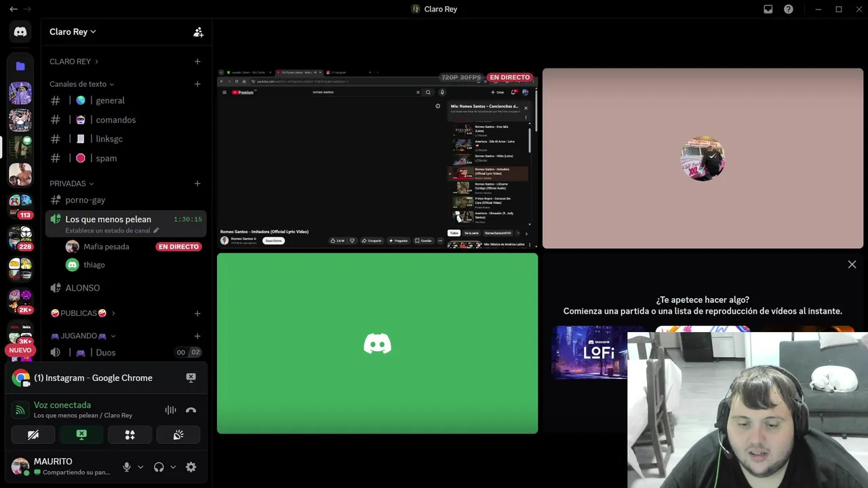Stop streaming icon next to Instagram - Google Chrome
Screen dimensions: 868x488
[191, 378]
